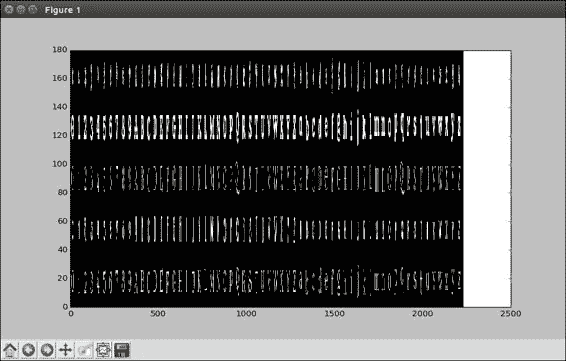This screenshot has height=361, width=566.
Task: Click the y-axis tick label 100
Action: tap(60, 164)
